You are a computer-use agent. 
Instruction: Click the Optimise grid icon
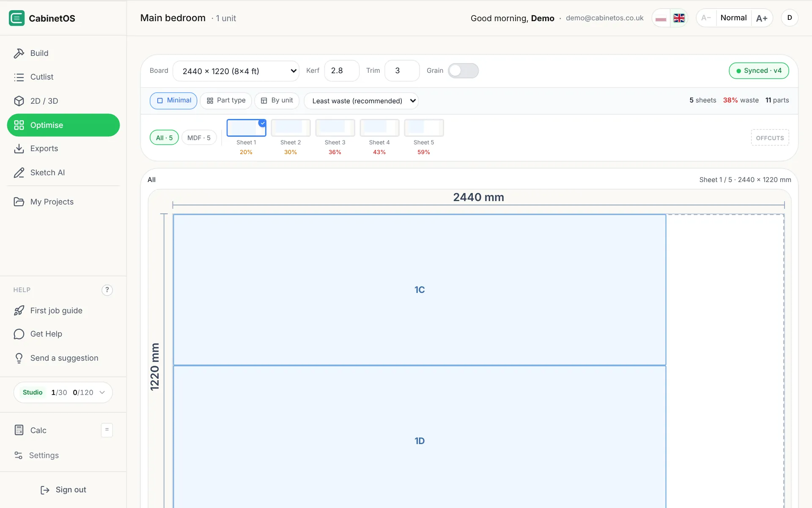point(19,125)
